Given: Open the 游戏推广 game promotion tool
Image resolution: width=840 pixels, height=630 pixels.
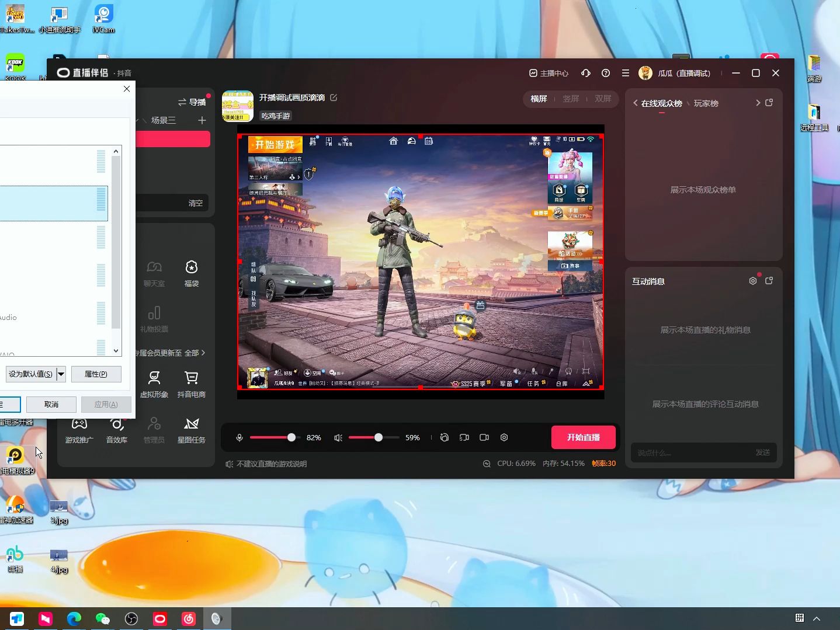Looking at the screenshot, I should coord(79,430).
